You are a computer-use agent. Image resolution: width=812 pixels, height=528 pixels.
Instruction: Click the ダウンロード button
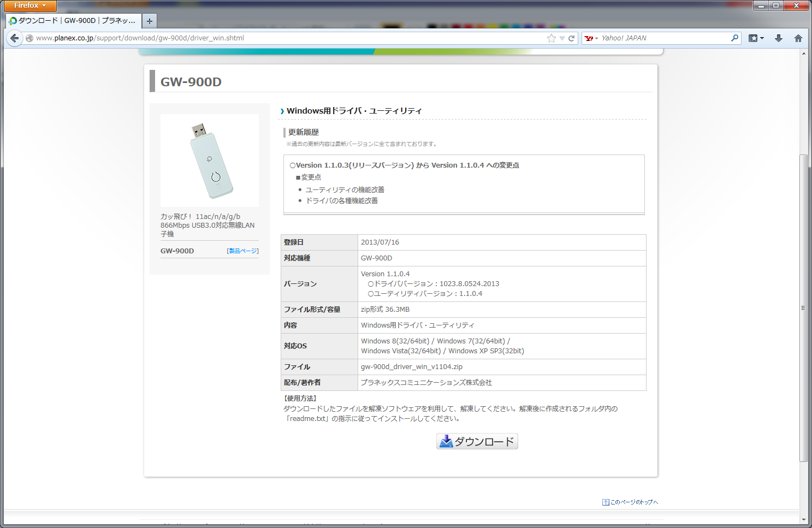coord(477,441)
